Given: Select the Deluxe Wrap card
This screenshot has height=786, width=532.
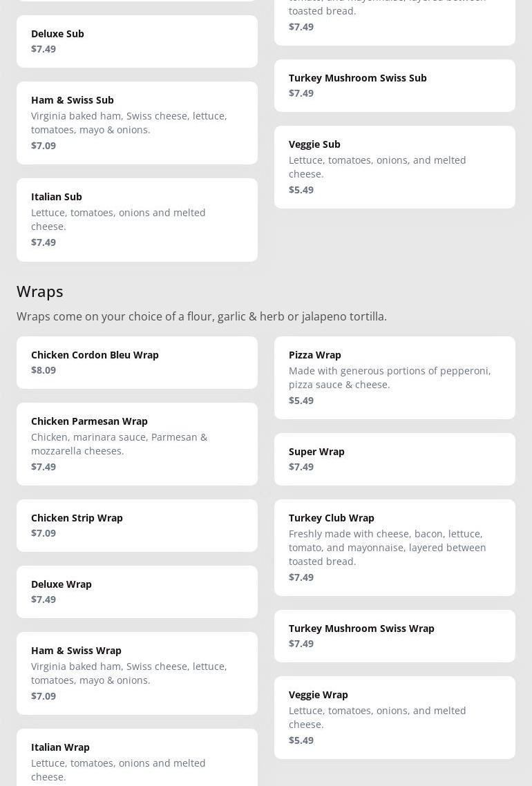Looking at the screenshot, I should (137, 592).
